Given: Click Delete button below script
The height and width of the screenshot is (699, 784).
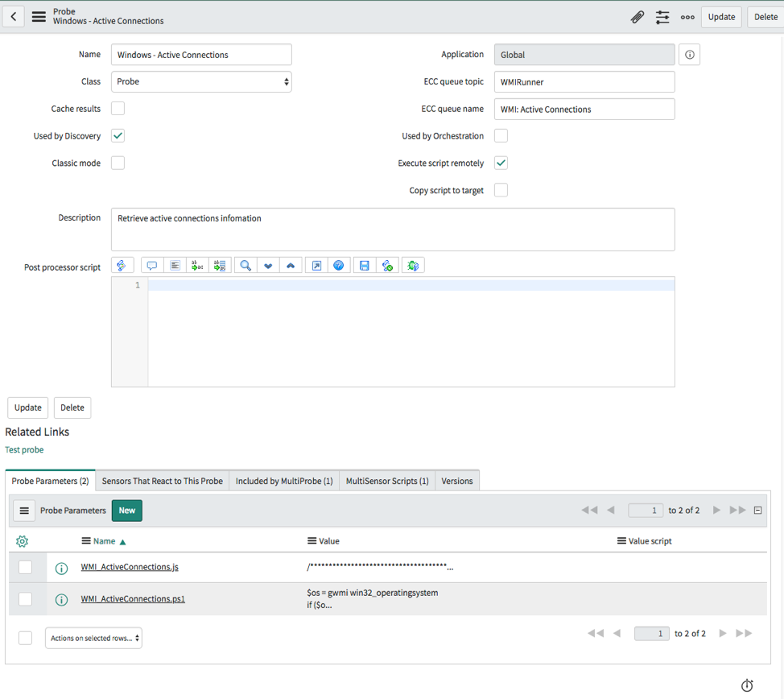Looking at the screenshot, I should 72,407.
